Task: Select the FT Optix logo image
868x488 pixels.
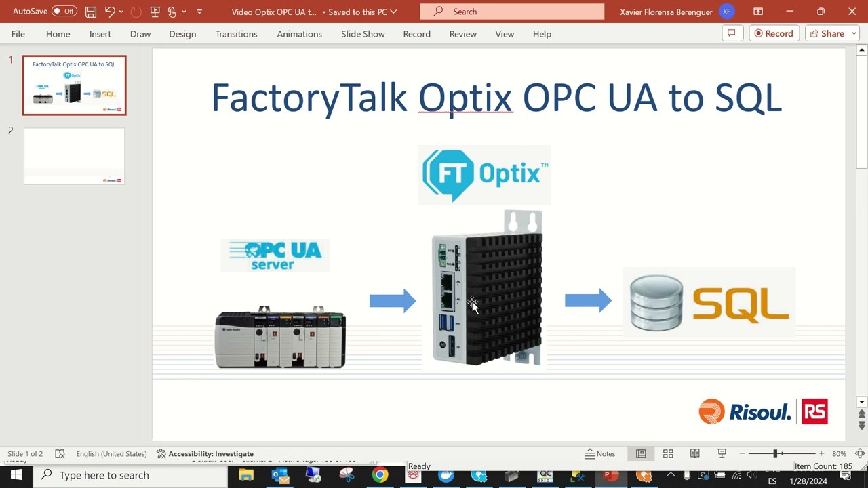Action: [484, 175]
